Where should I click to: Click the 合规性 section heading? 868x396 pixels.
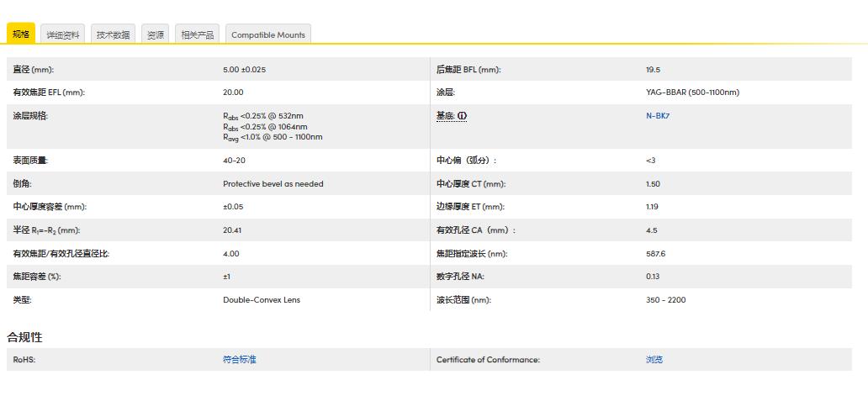click(24, 337)
